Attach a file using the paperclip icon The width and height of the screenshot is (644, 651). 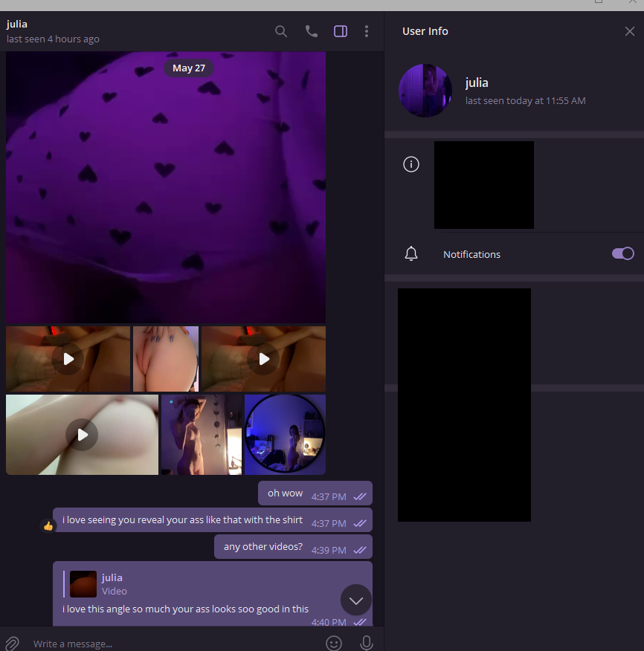pyautogui.click(x=12, y=644)
